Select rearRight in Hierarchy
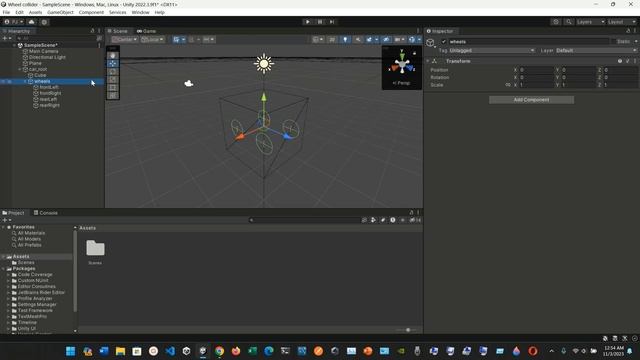 [49, 105]
